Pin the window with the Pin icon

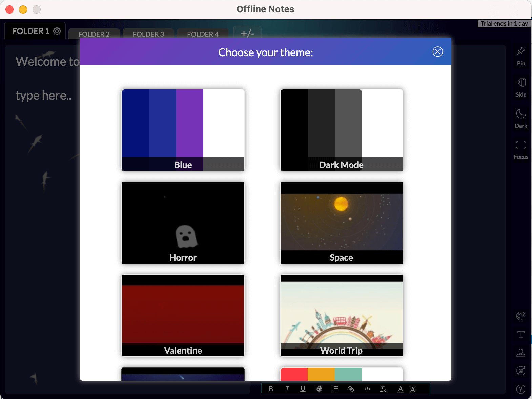[521, 56]
